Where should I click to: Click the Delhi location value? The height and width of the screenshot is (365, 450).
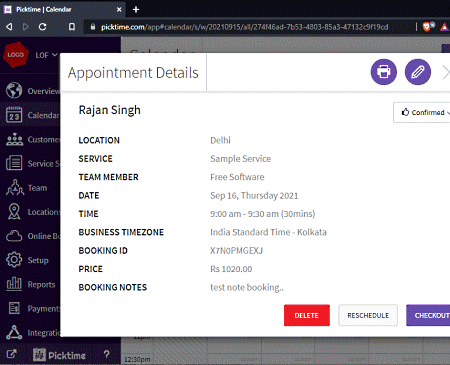click(220, 140)
